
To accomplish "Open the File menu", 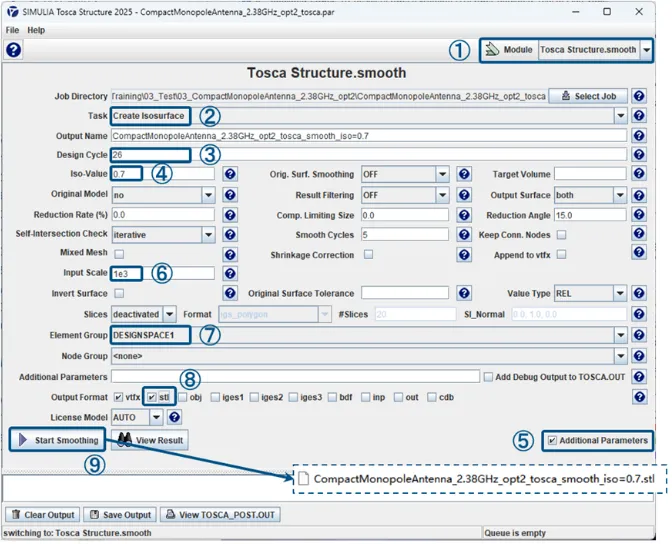I will click(12, 30).
